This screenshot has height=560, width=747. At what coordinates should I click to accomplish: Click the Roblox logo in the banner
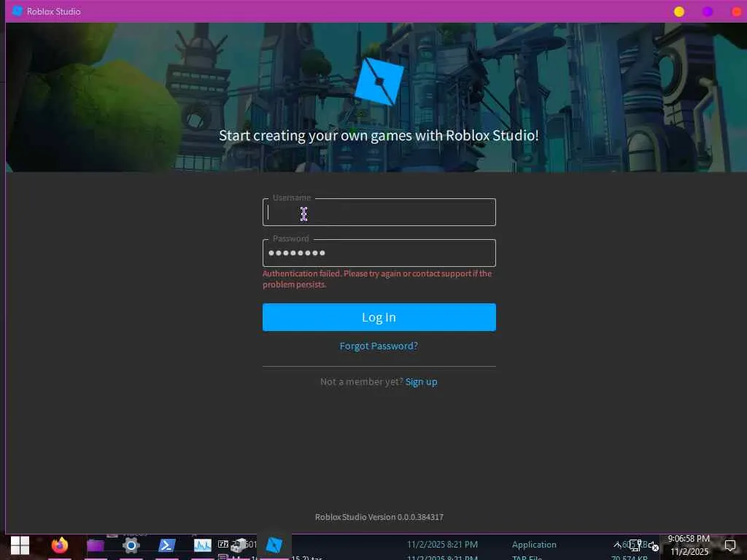tap(379, 82)
